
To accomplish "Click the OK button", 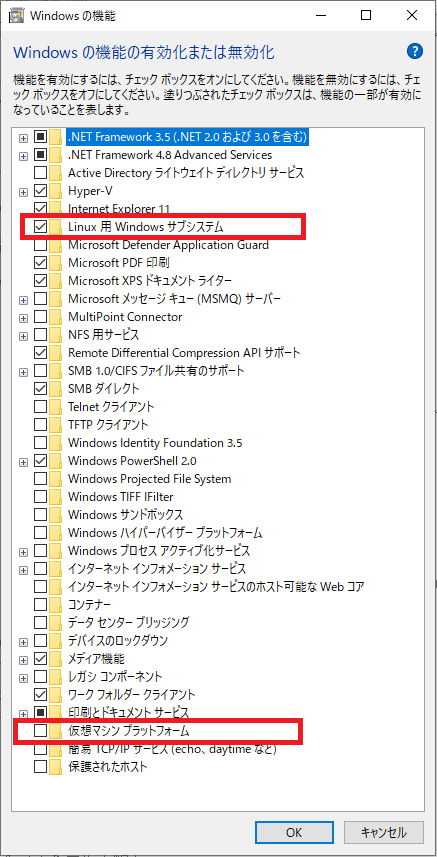I will pyautogui.click(x=294, y=832).
